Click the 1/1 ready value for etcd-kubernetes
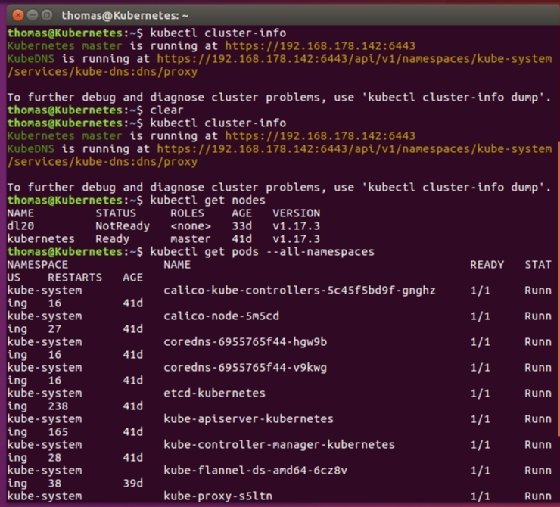 pyautogui.click(x=480, y=393)
